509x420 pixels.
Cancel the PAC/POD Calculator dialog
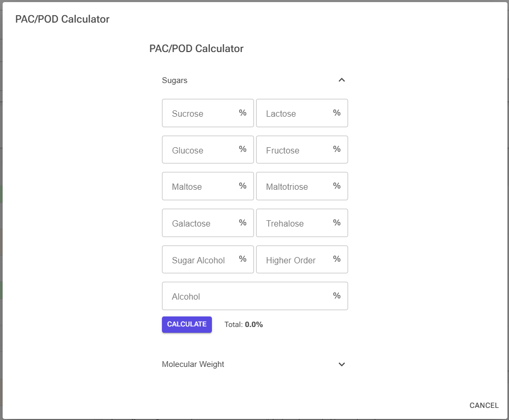point(484,405)
